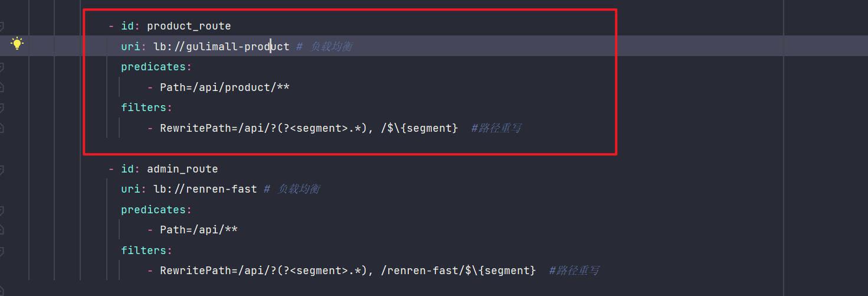Click the yellow lightbulb quick-fix icon
This screenshot has height=296, width=868.
click(x=17, y=43)
